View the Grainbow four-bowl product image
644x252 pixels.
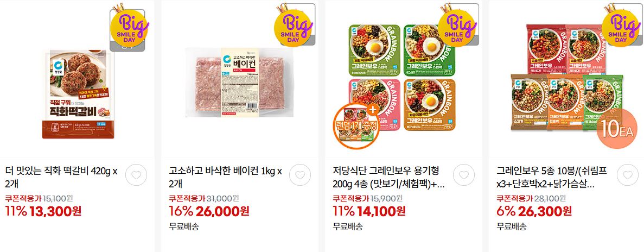[403, 79]
